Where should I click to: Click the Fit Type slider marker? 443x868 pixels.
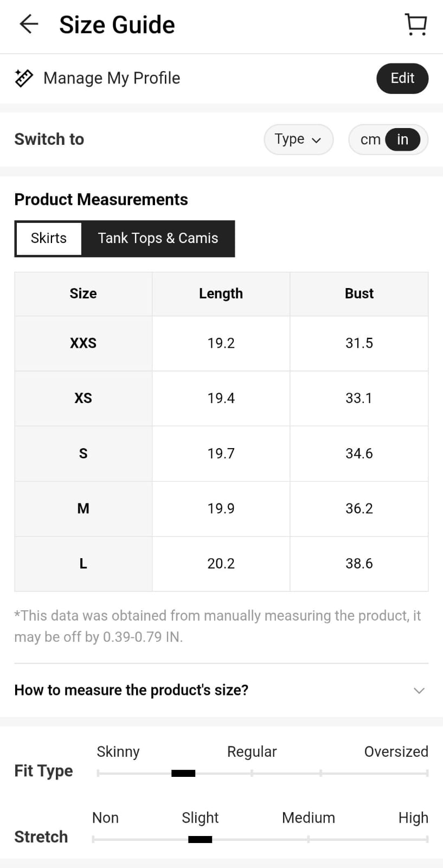(183, 773)
